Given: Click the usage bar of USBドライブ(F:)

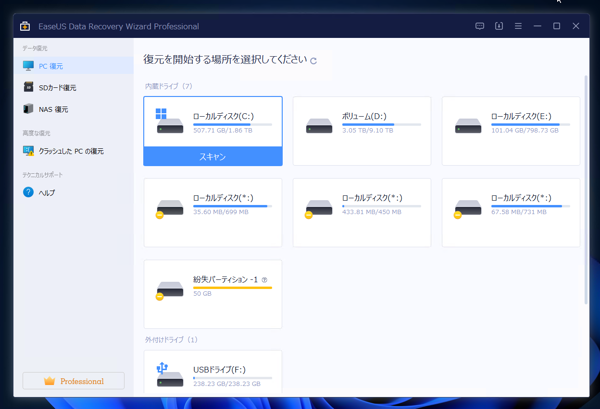Looking at the screenshot, I should click(232, 378).
